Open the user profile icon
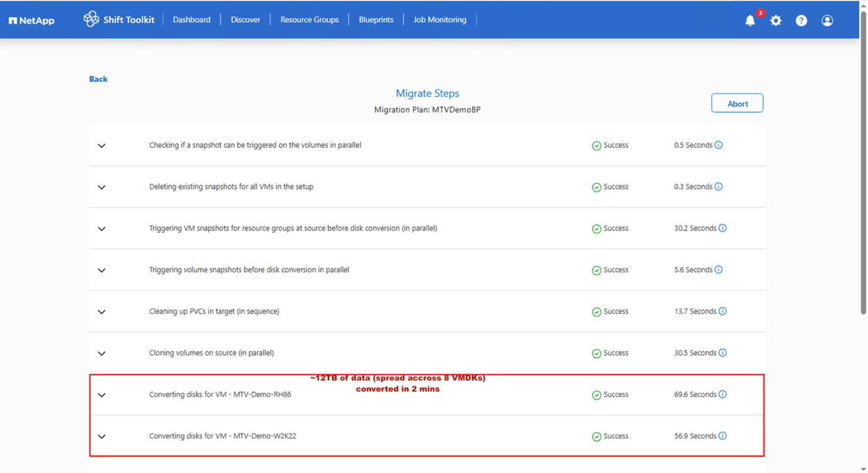Image resolution: width=868 pixels, height=473 pixels. pos(827,21)
